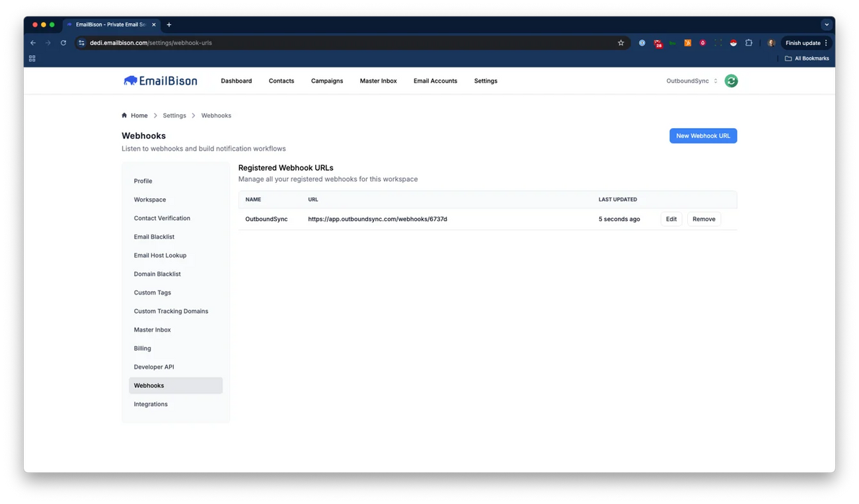Viewport: 859px width, 504px height.
Task: Open the 1Password extension icon
Action: coord(642,42)
